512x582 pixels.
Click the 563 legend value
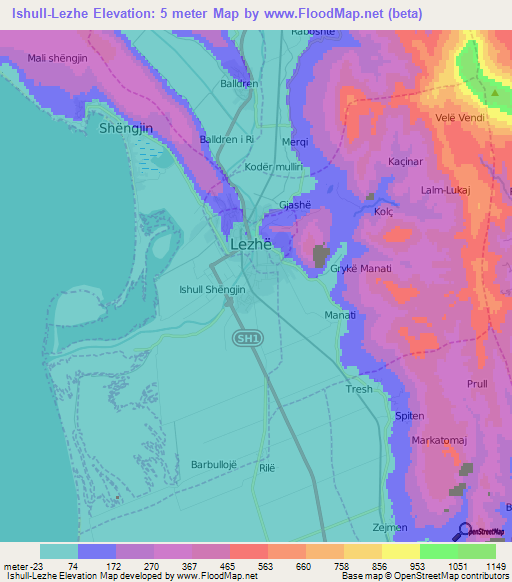tap(265, 567)
